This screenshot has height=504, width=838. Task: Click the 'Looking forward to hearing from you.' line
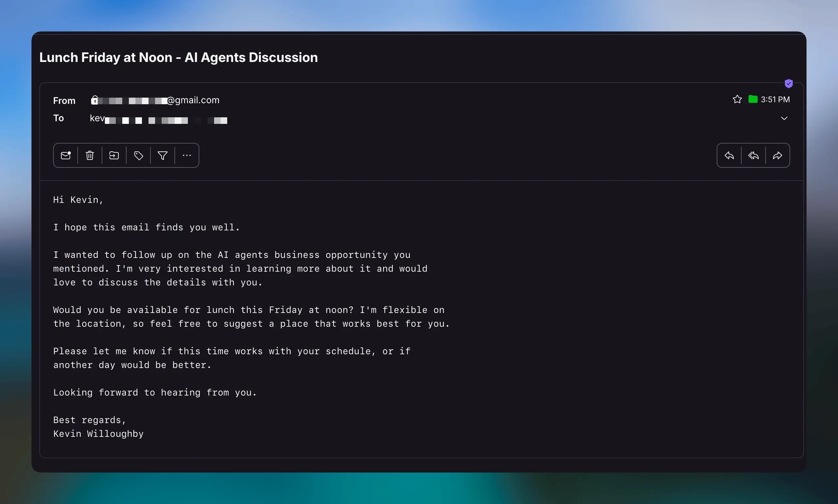pyautogui.click(x=155, y=392)
